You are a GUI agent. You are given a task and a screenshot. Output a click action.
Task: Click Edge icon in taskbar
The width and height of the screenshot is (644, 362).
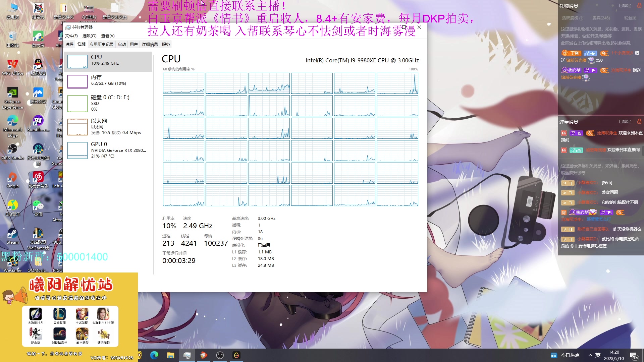[x=154, y=355]
